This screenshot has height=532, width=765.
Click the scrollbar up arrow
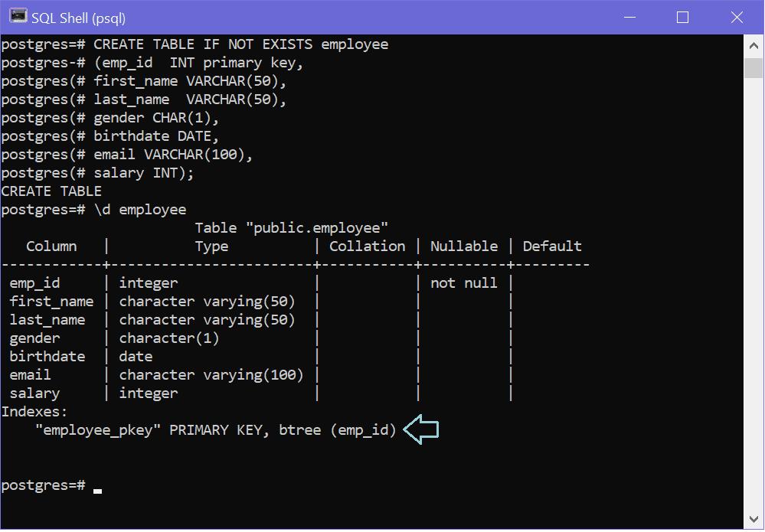tap(754, 44)
